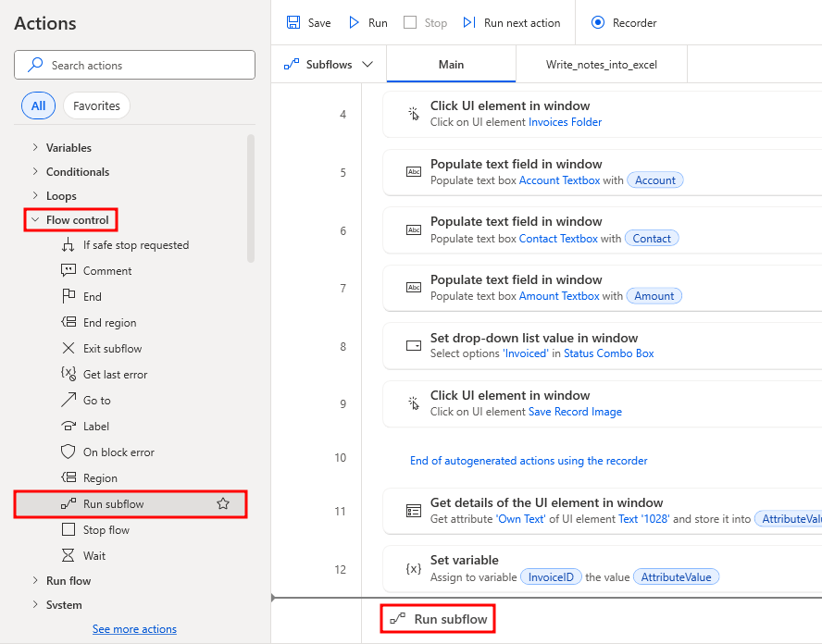This screenshot has height=644, width=822.
Task: Click the Get last error icon
Action: tap(68, 374)
